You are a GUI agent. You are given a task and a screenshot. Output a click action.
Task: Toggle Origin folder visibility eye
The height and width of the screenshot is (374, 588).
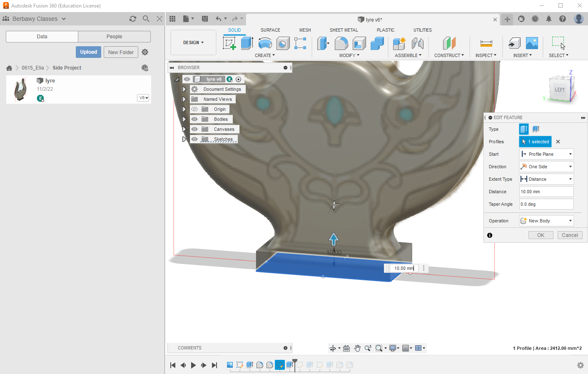194,109
